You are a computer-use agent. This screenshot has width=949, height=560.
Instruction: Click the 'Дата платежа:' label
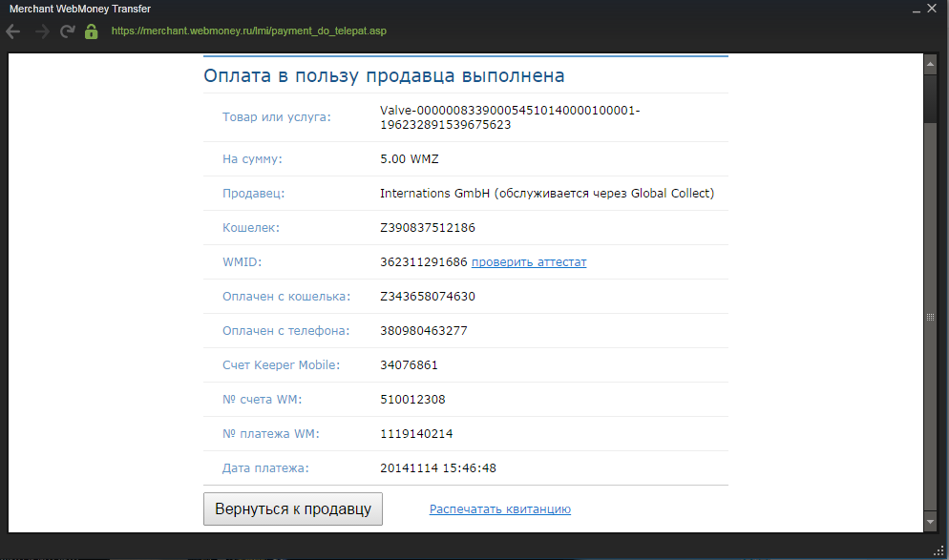pyautogui.click(x=265, y=468)
